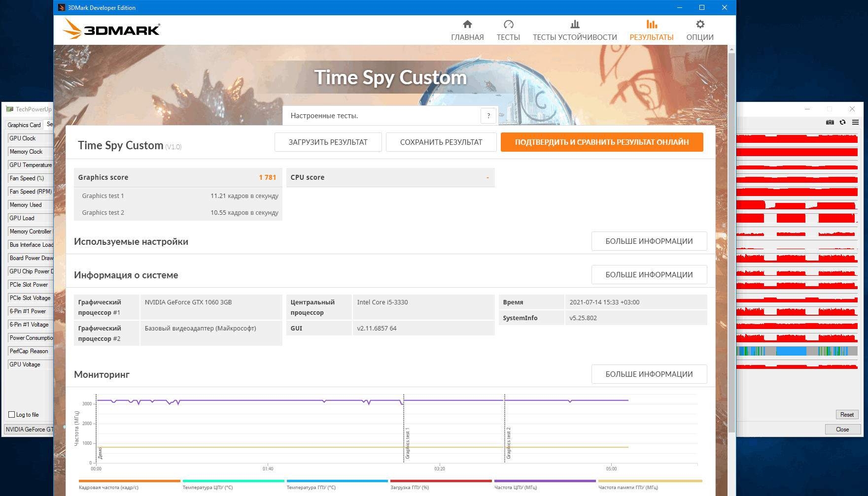The width and height of the screenshot is (868, 496).
Task: Click the Intel Core i5-3330 value
Action: click(382, 302)
